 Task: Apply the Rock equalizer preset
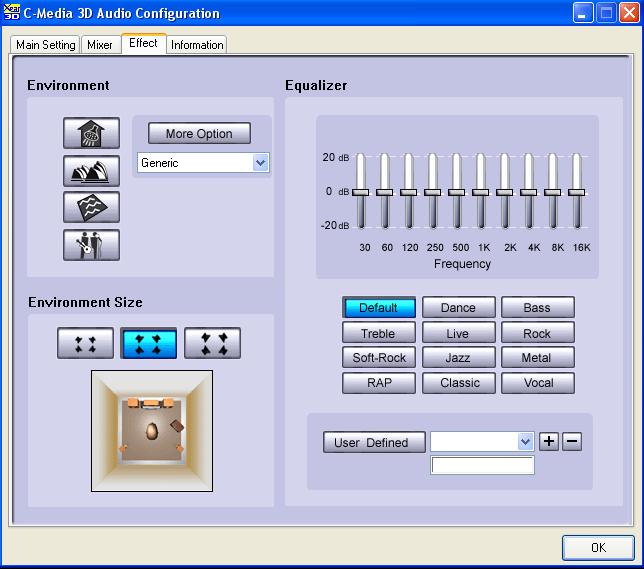(x=538, y=333)
